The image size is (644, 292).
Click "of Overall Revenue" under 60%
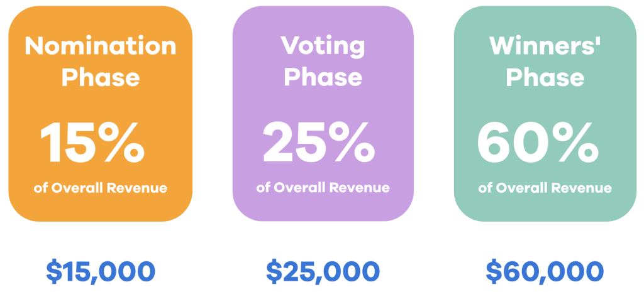545,188
